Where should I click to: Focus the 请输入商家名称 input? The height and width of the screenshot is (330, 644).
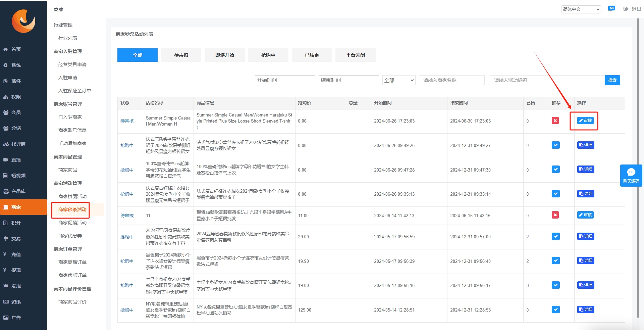(x=452, y=80)
